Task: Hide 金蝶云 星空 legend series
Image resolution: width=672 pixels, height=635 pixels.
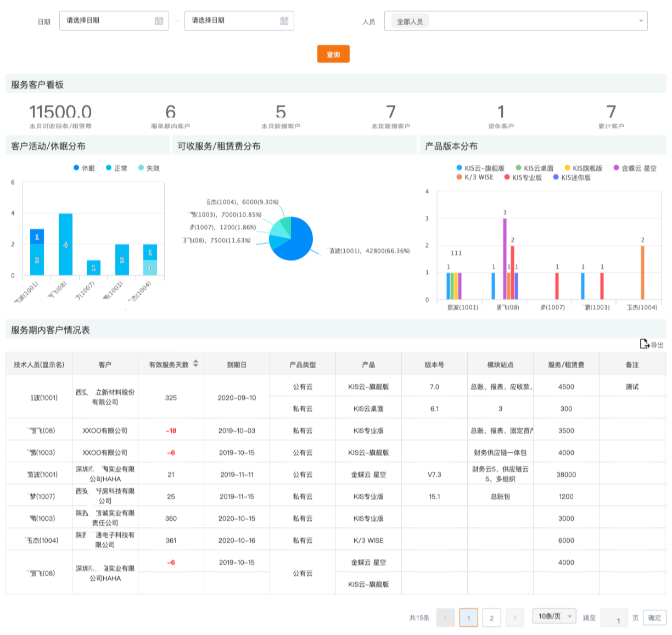Action: click(x=635, y=168)
